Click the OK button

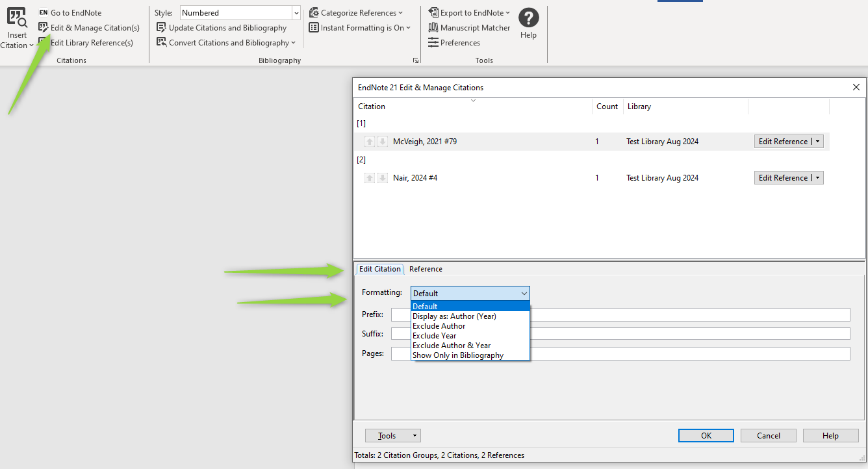(x=706, y=436)
